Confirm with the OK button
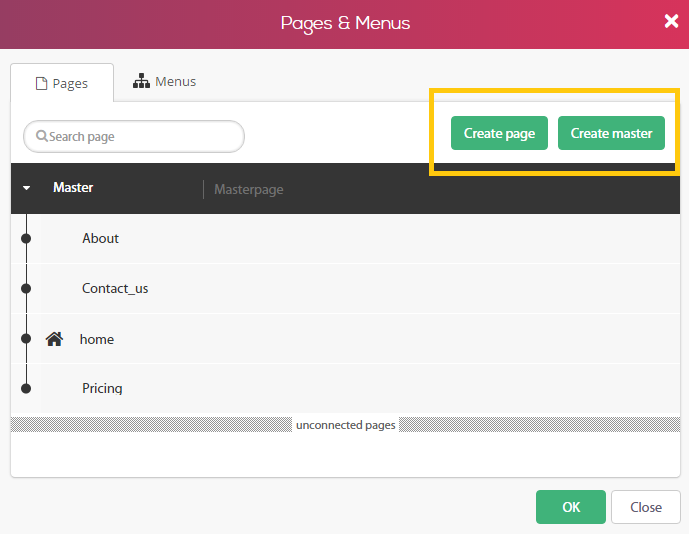The image size is (689, 534). point(571,507)
